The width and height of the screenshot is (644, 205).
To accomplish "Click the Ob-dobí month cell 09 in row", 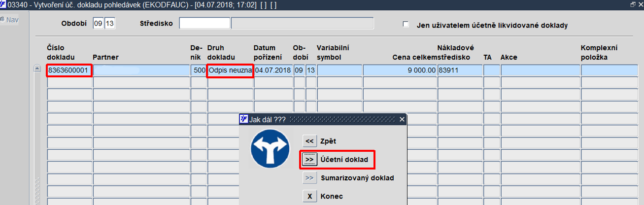I will [x=299, y=70].
